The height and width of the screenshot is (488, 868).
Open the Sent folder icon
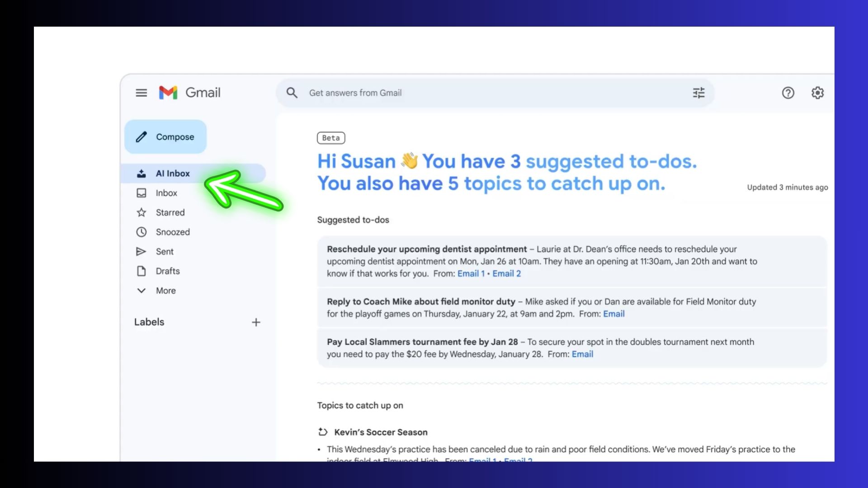click(141, 251)
